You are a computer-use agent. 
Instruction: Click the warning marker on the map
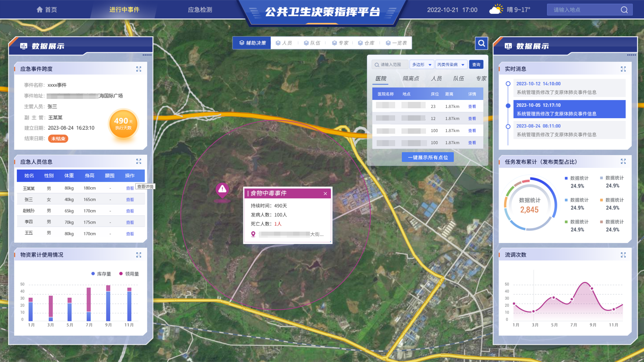pyautogui.click(x=222, y=190)
